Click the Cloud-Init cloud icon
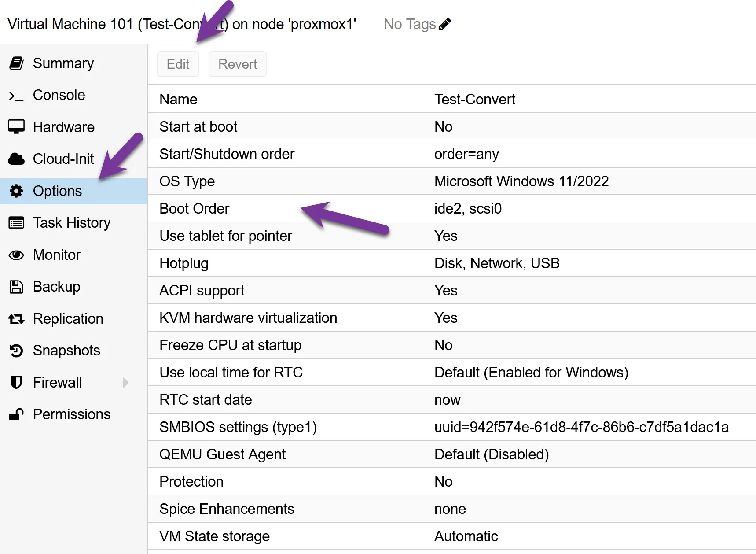Image resolution: width=756 pixels, height=554 pixels. tap(16, 159)
